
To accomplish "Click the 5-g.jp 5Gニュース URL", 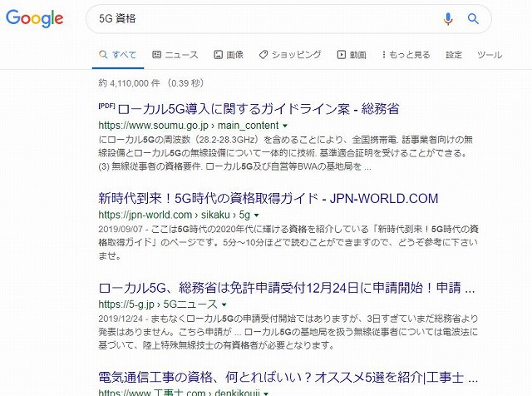I will click(x=158, y=304).
